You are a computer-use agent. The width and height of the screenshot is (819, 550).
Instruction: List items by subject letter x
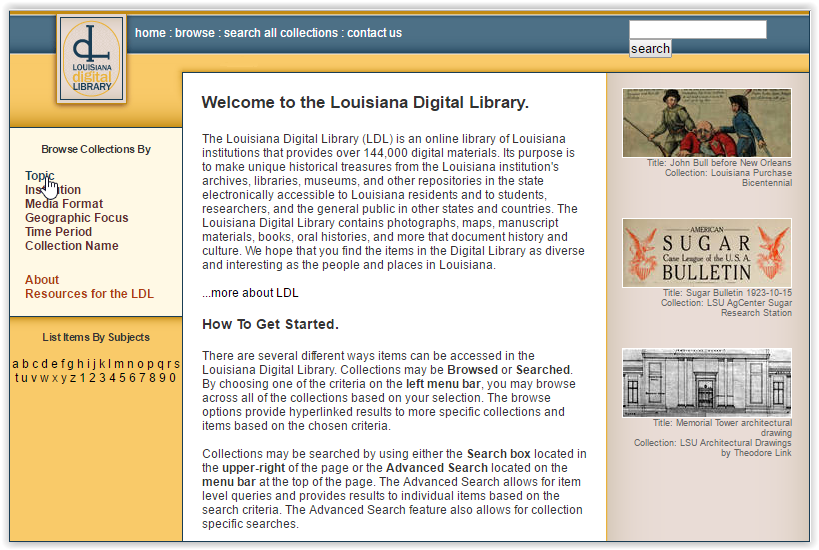coord(55,378)
